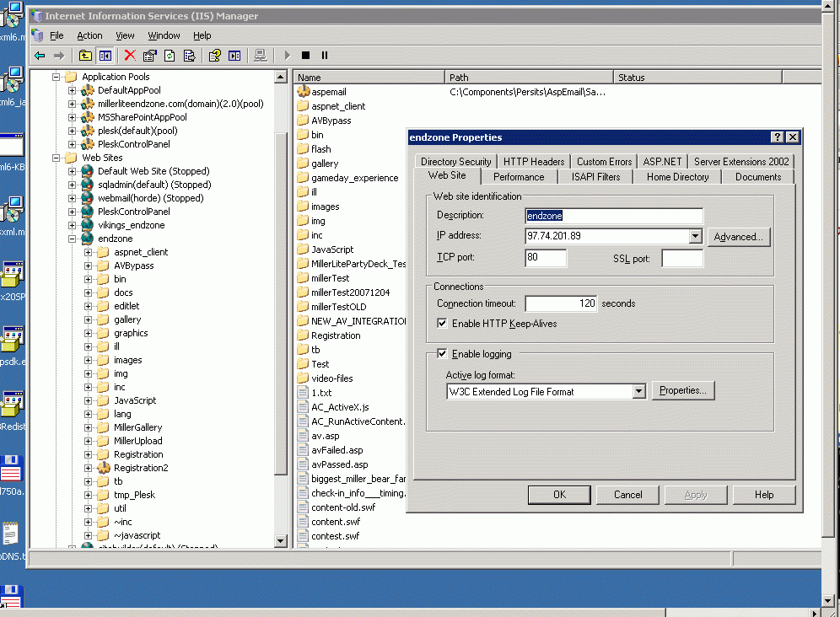
Task: Open Properties via the toolbar icon
Action: coord(150,56)
